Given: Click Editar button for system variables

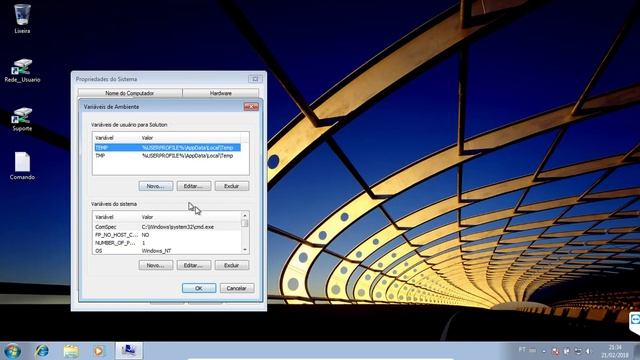Looking at the screenshot, I should pyautogui.click(x=193, y=265).
